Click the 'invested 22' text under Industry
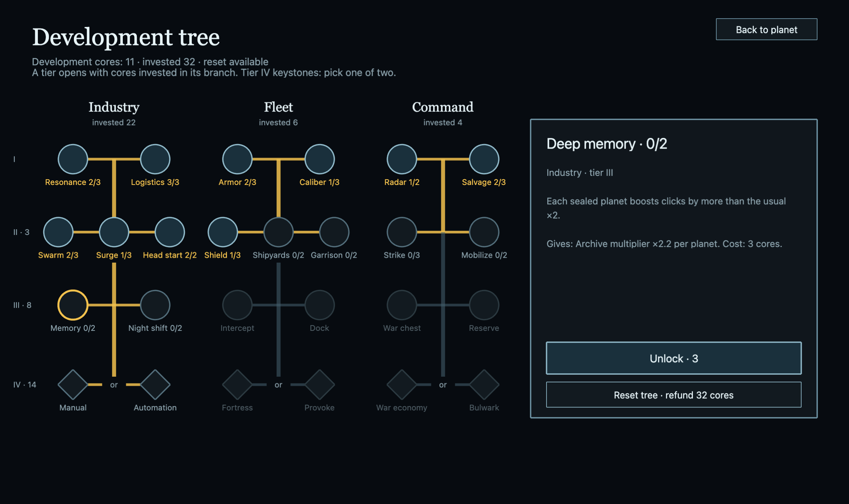The height and width of the screenshot is (504, 849). (114, 122)
